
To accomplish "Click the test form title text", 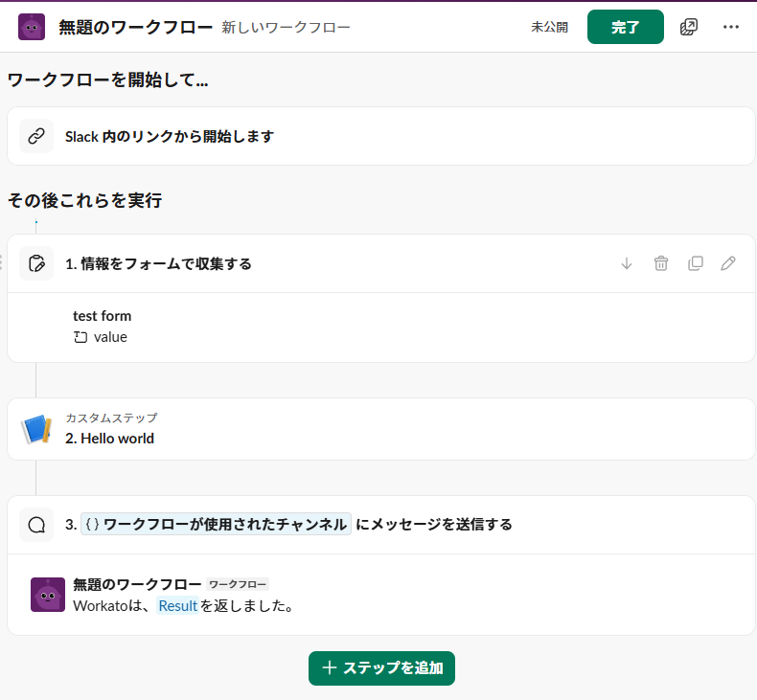I will [102, 316].
